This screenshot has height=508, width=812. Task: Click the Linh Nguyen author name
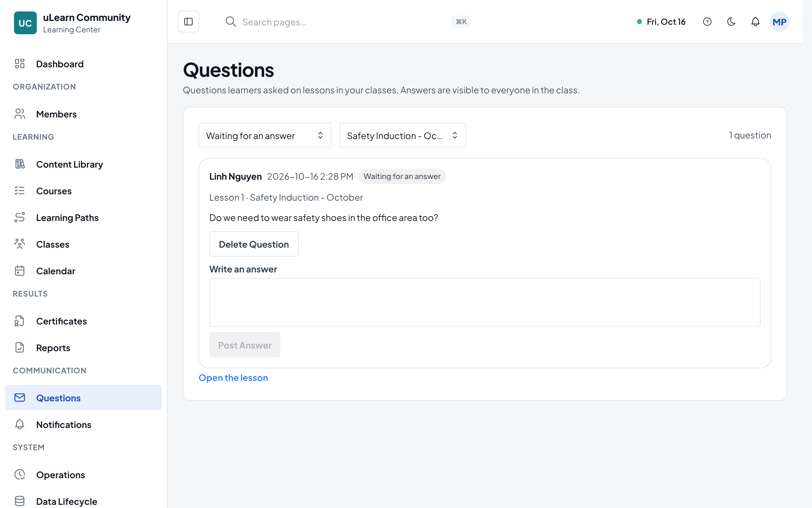(235, 177)
